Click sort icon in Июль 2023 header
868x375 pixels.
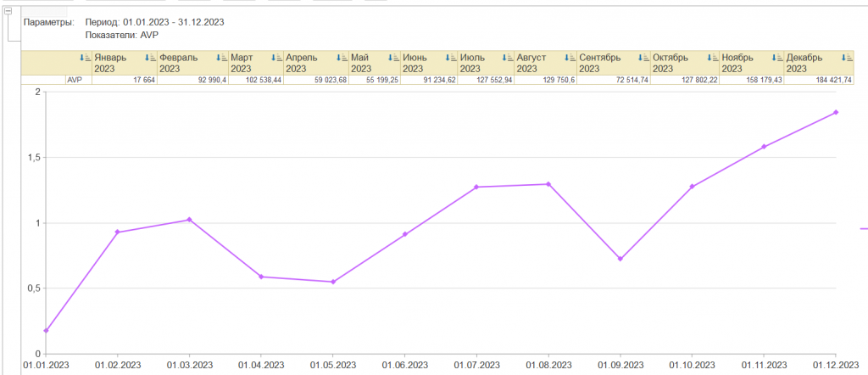[x=508, y=58]
